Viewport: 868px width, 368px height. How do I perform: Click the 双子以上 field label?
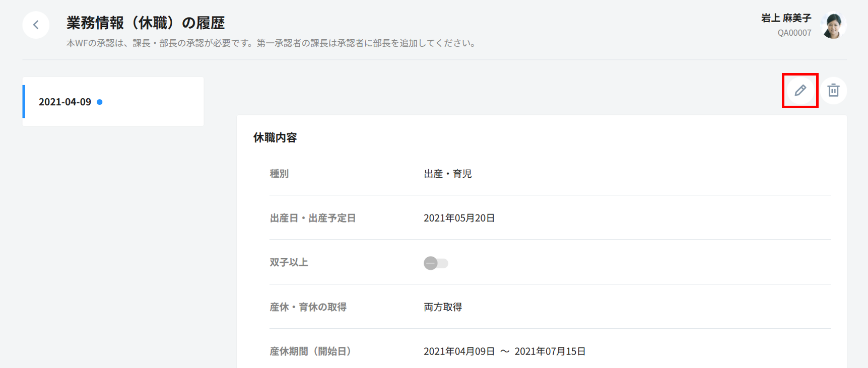pos(289,263)
